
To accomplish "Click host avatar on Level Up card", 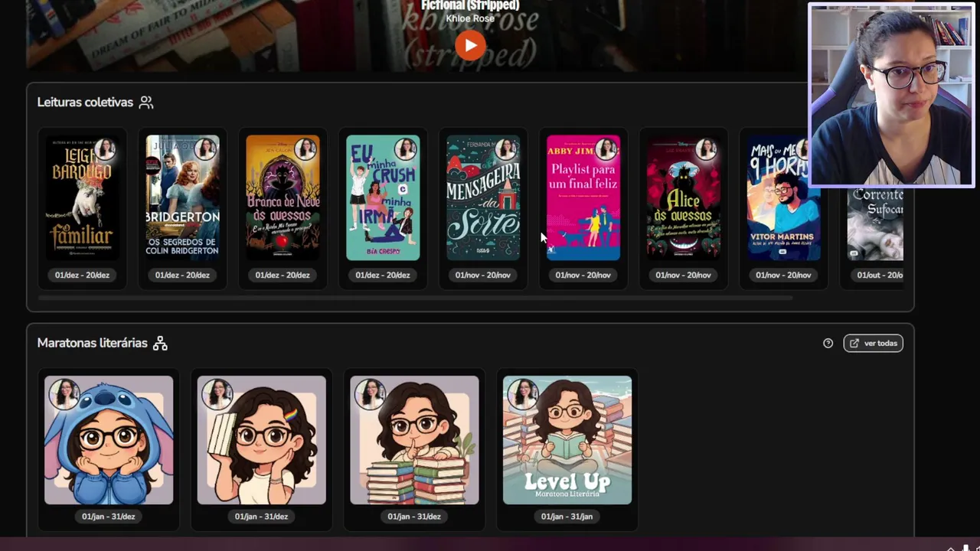I will pos(523,394).
